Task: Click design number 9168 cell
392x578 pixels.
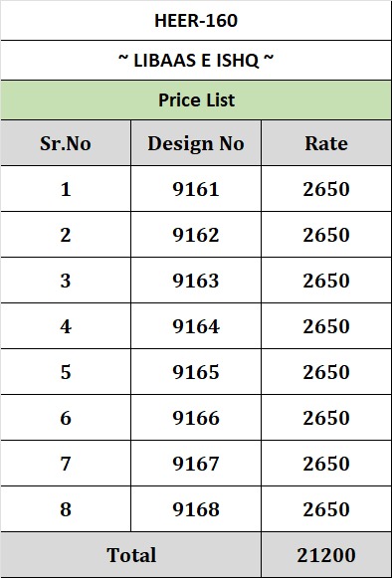Action: point(196,508)
